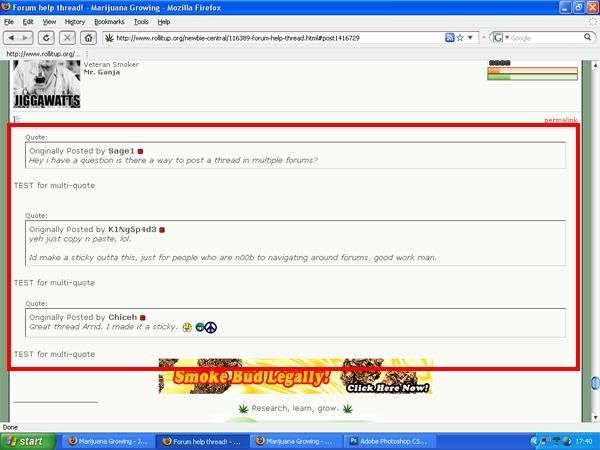Reload the page with the refresh button
This screenshot has width=600, height=450.
(x=46, y=38)
